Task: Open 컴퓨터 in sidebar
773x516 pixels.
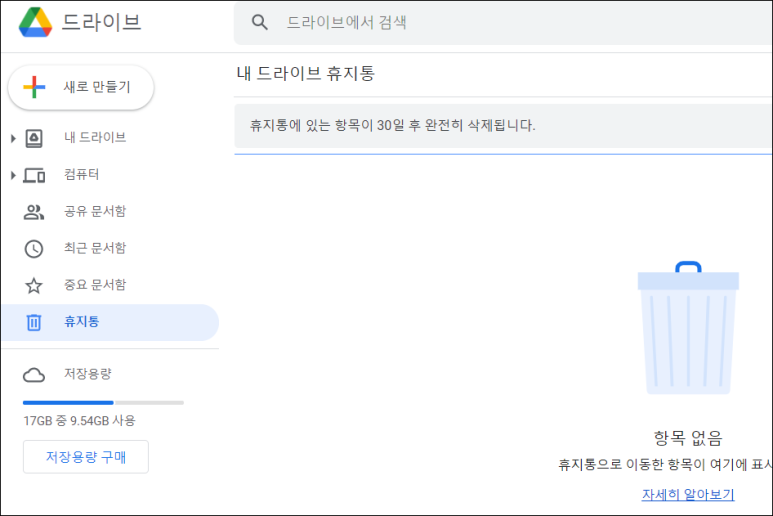Action: (81, 174)
